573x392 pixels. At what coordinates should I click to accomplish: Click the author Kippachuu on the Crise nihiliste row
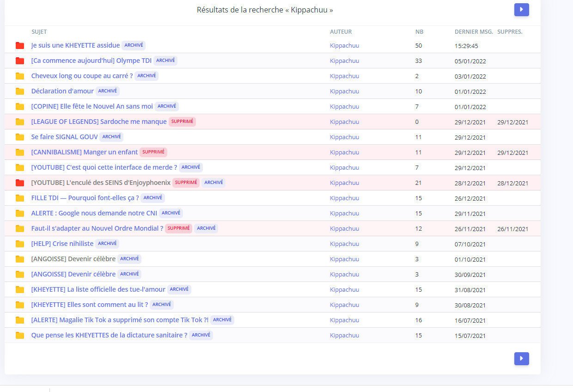[344, 244]
